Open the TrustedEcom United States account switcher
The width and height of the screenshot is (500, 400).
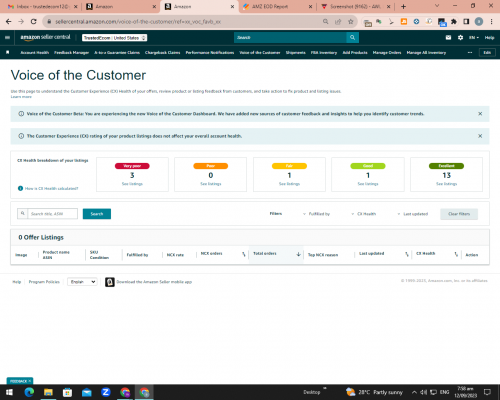(x=115, y=38)
